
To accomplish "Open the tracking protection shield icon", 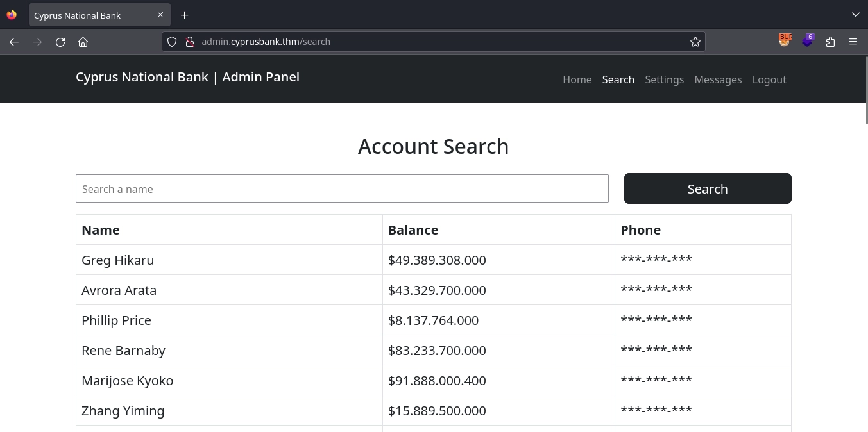I will click(x=172, y=42).
